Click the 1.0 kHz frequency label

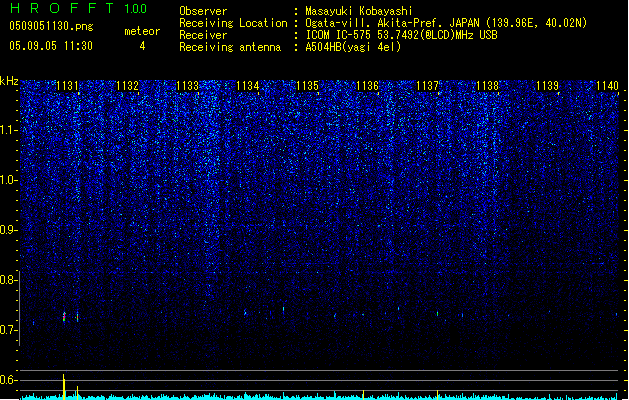(x=8, y=180)
